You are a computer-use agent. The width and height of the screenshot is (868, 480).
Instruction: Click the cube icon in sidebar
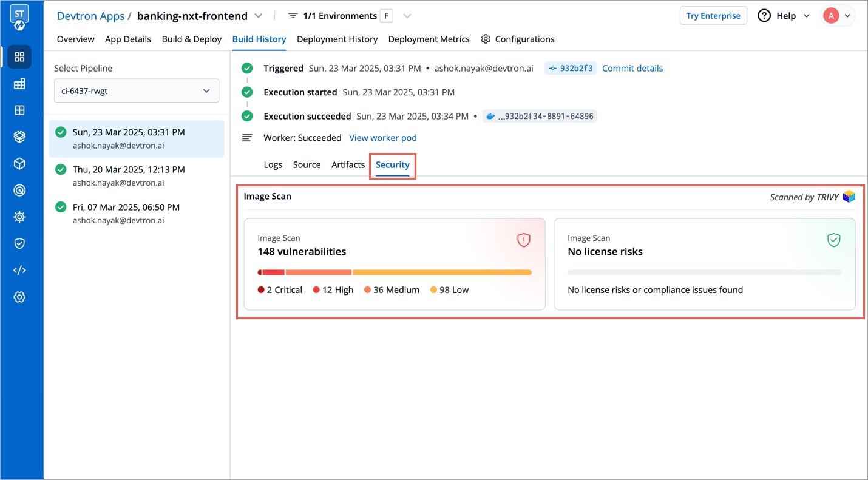click(19, 164)
